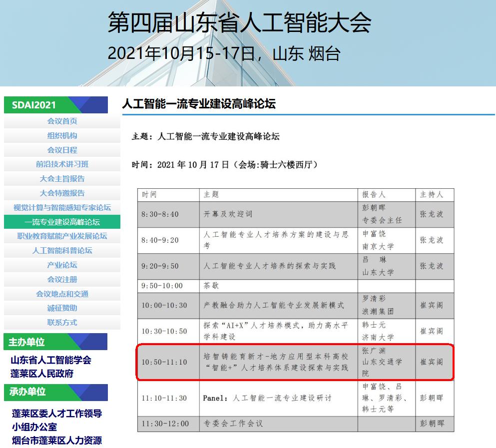Click the 大会特邀报告 link

(62, 193)
